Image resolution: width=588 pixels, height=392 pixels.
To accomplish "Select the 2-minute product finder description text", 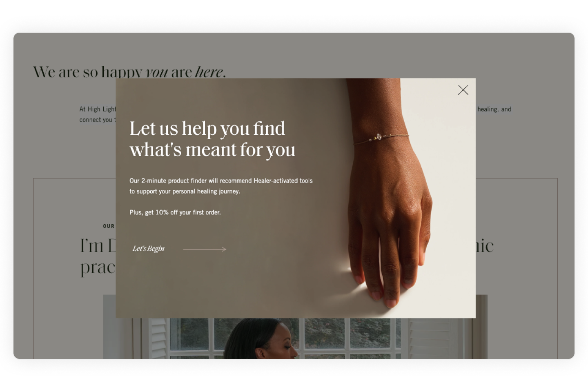I will pos(221,186).
